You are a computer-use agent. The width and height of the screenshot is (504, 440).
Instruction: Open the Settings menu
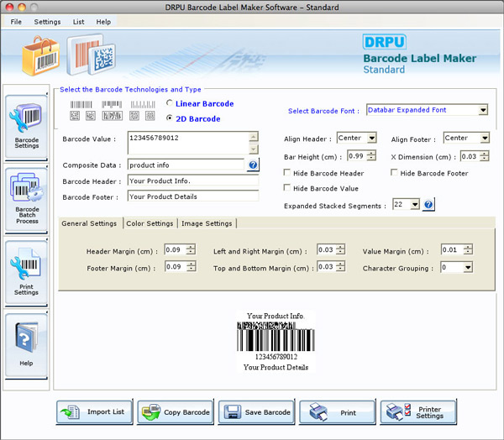click(47, 22)
